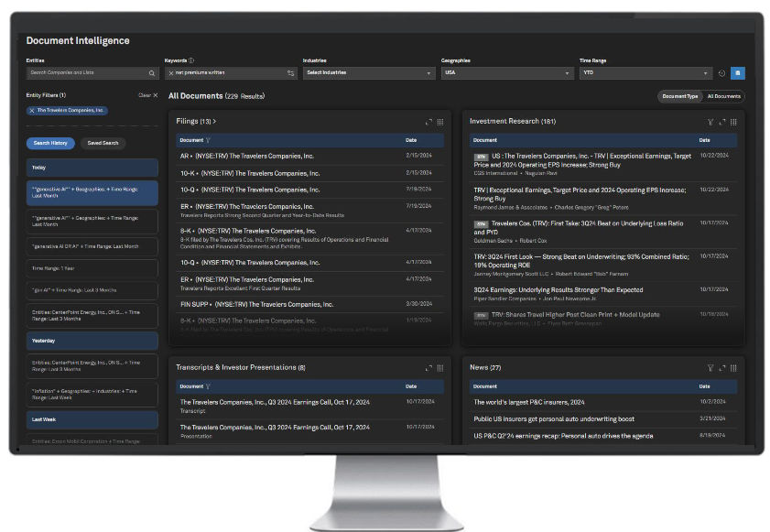The width and height of the screenshot is (770, 532).
Task: Filter the Filings Document column
Action: pos(208,140)
